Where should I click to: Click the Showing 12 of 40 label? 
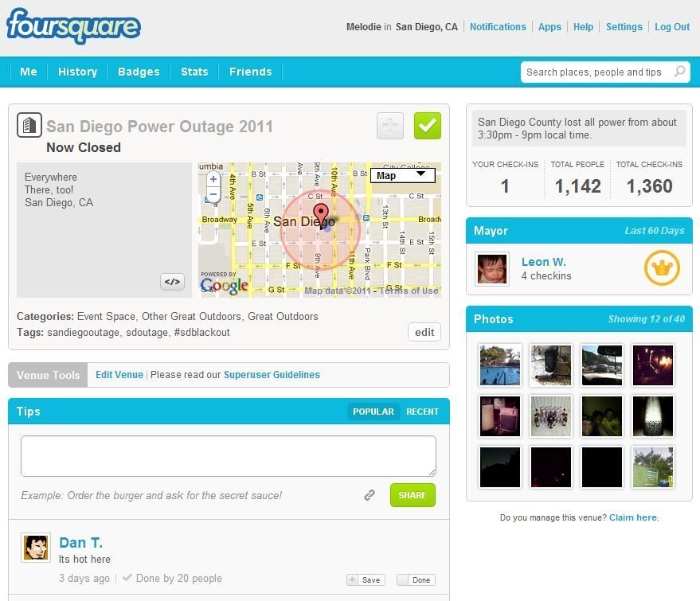point(646,319)
